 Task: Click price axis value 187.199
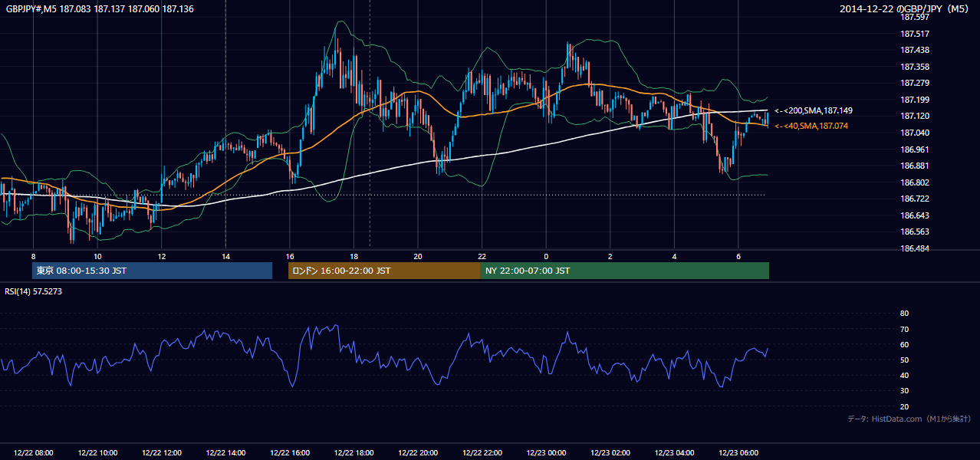pos(916,100)
